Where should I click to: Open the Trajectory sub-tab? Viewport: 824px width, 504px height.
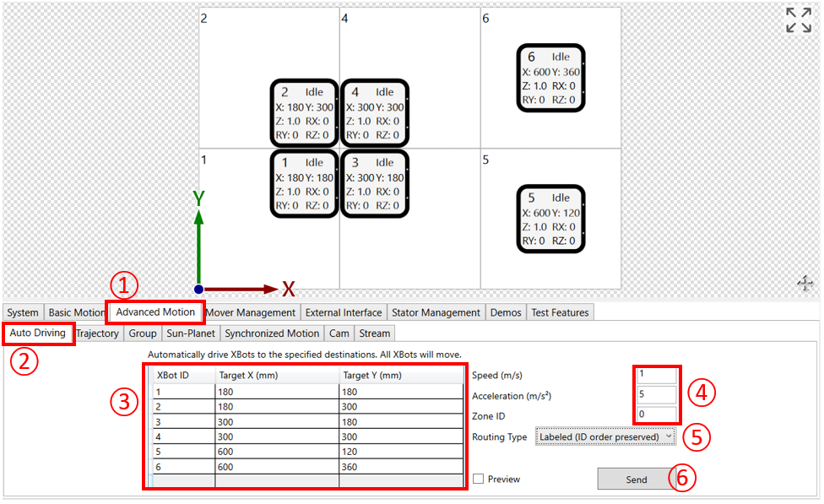(x=98, y=333)
